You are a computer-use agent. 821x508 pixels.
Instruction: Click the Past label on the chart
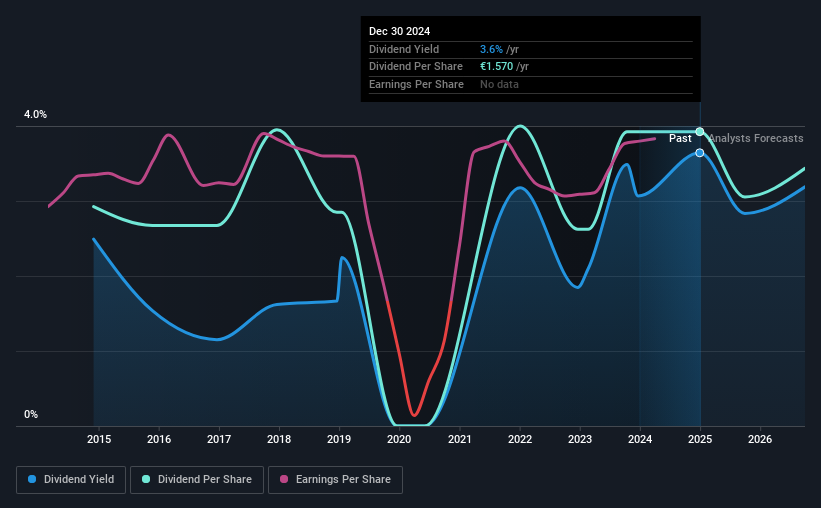coord(680,138)
